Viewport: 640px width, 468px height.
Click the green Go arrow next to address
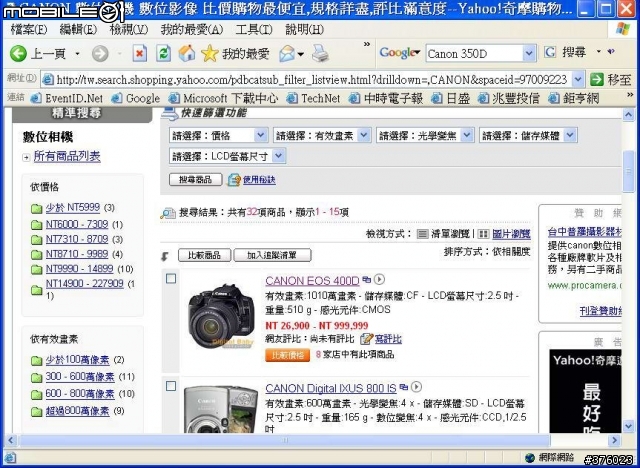tap(596, 79)
